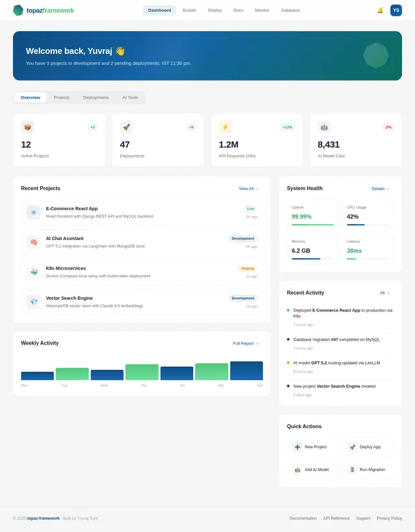This screenshot has height=532, width=415.
Task: Click the Run Migration quick action
Action: [368, 470]
